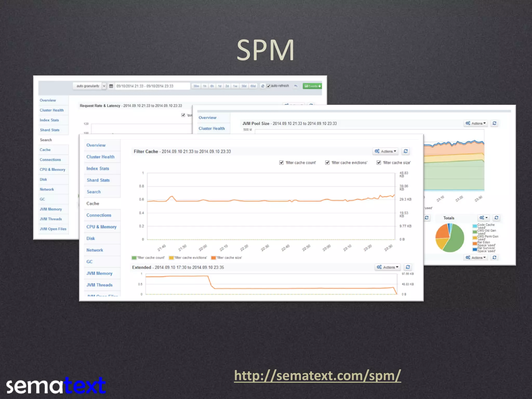
Task: Open the Totals gear dropdown
Action: 483,218
